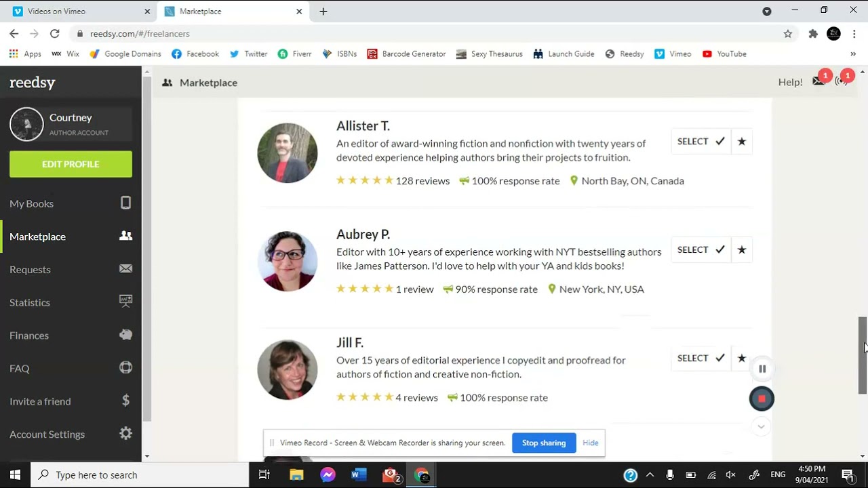Viewport: 868px width, 488px height.
Task: Click Courtney's profile avatar
Action: coord(26,124)
